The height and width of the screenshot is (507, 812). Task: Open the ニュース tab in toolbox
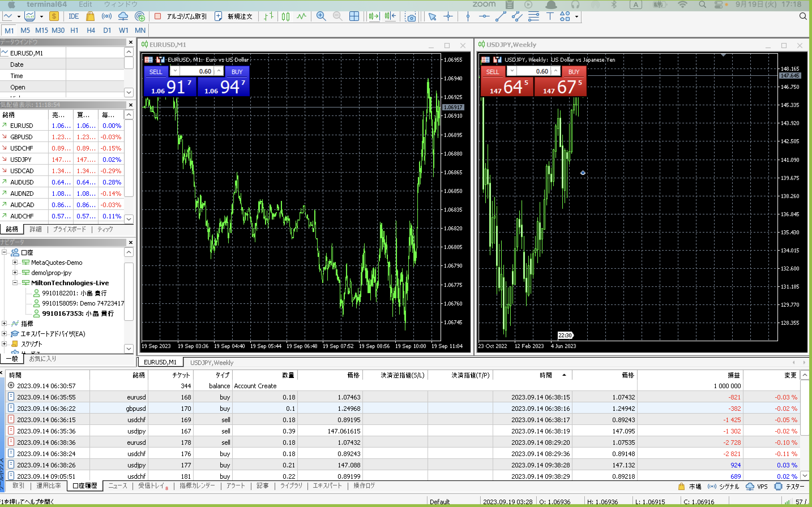(x=117, y=486)
